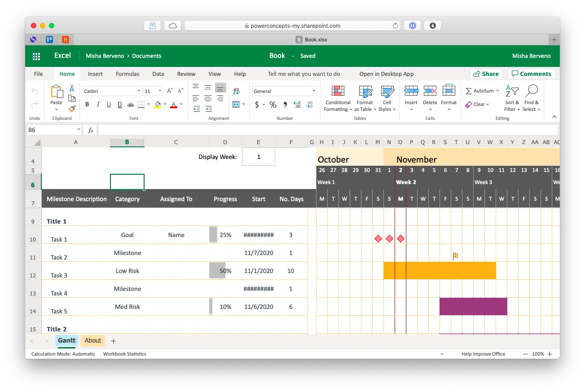Apply fill color to selected cell

coord(157,104)
